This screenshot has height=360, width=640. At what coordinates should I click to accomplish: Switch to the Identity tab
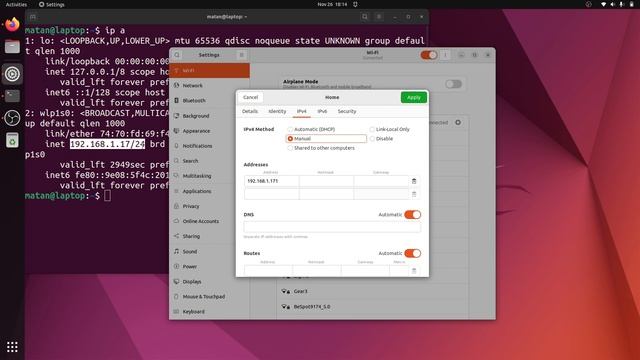pos(277,111)
